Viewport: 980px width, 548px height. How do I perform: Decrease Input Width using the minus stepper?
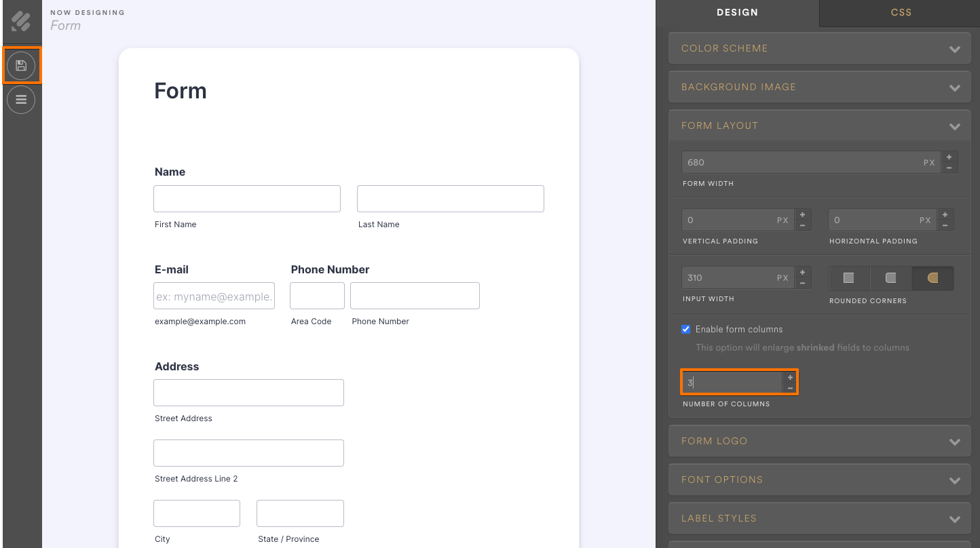(x=802, y=282)
